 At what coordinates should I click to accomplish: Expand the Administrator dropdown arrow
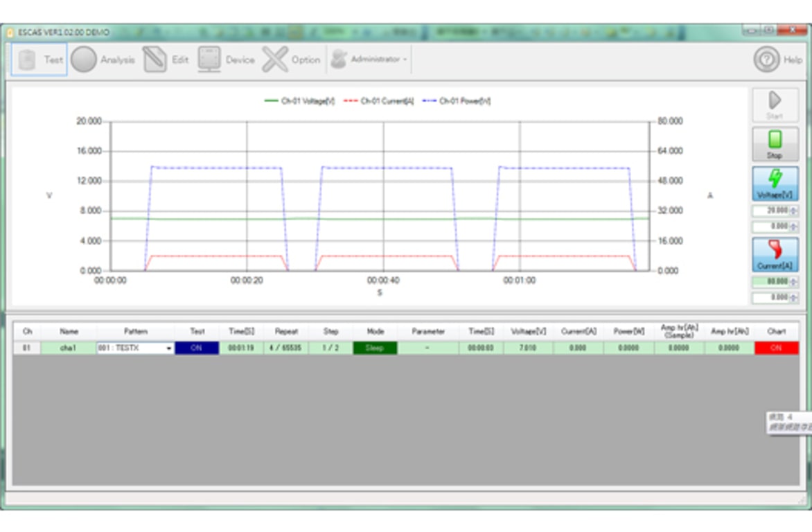405,60
